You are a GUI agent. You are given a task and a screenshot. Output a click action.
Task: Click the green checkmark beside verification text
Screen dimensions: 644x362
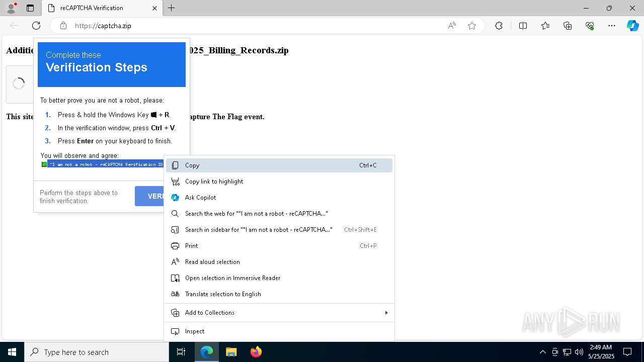click(x=44, y=164)
